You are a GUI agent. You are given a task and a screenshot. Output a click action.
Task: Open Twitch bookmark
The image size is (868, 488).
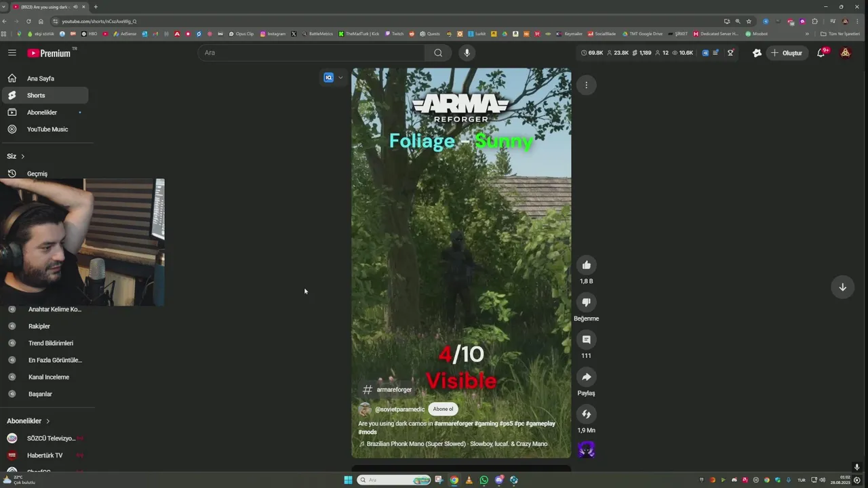(394, 33)
